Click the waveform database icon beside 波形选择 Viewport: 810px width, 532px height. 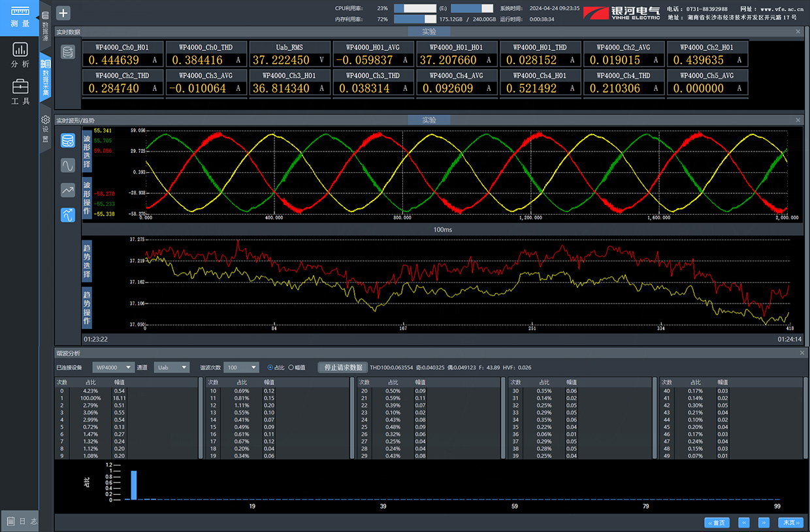point(68,140)
